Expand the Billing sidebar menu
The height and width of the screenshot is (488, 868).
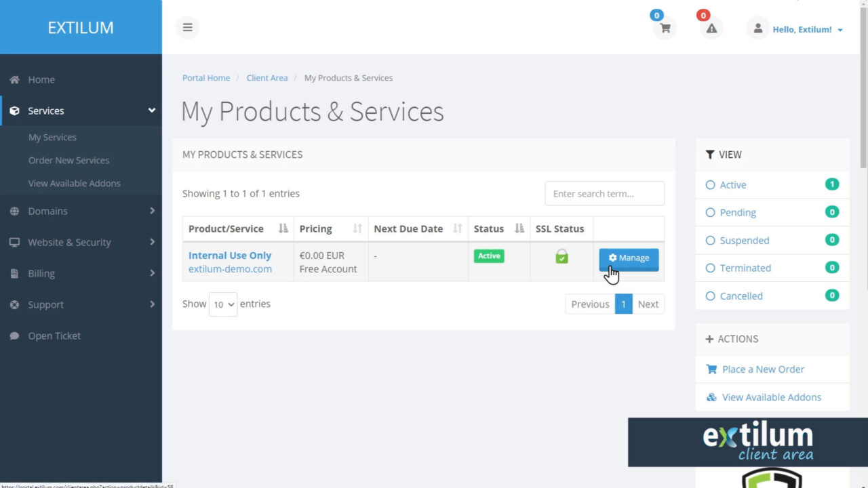pyautogui.click(x=41, y=273)
